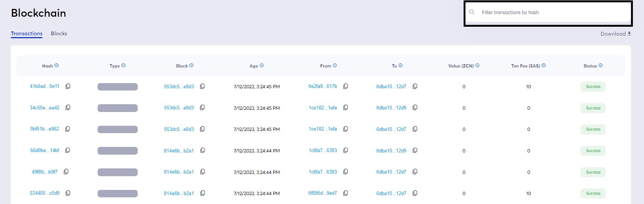Switch to the Blocks tab
The image size is (644, 204).
pyautogui.click(x=59, y=33)
